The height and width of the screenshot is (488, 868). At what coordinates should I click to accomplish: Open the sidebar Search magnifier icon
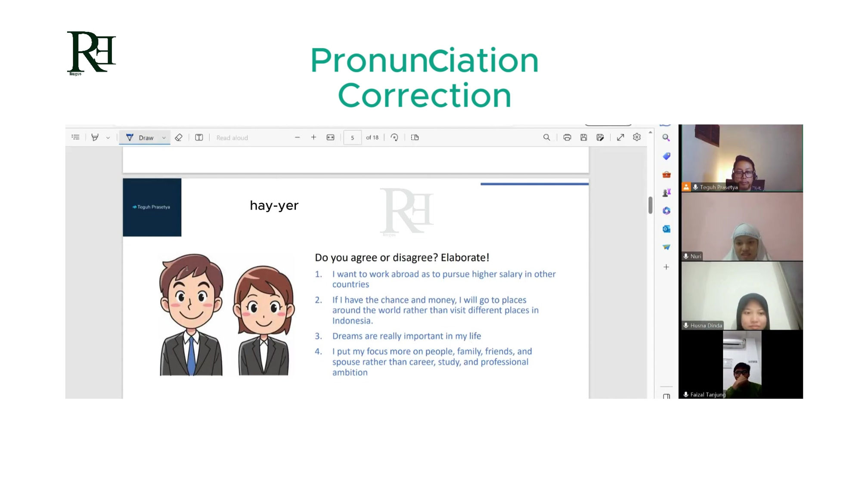(666, 138)
